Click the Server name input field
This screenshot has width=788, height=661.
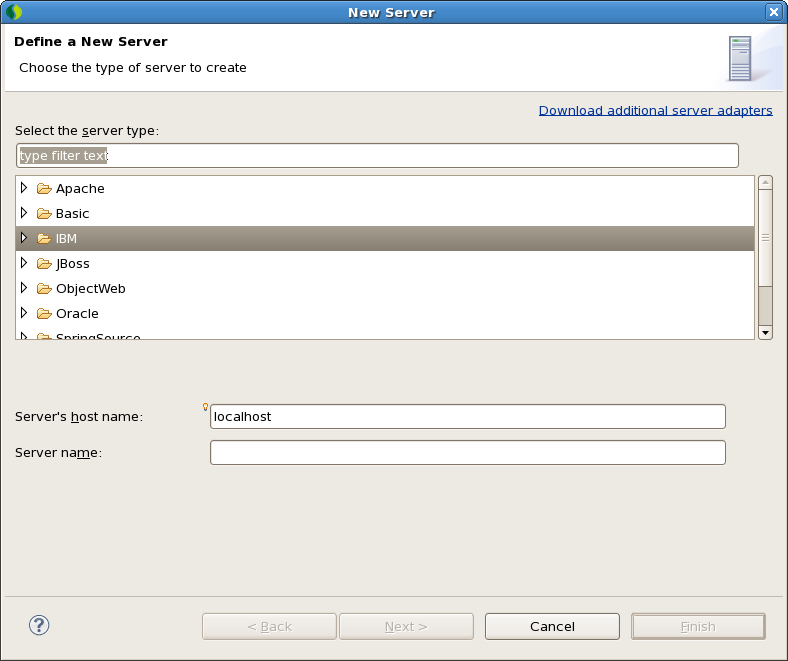click(x=468, y=452)
